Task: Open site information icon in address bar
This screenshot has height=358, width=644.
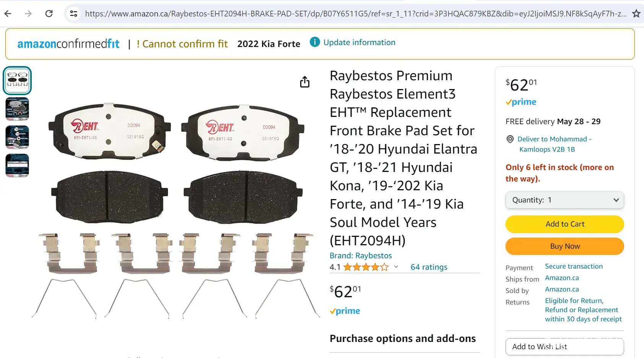Action: coord(73,14)
